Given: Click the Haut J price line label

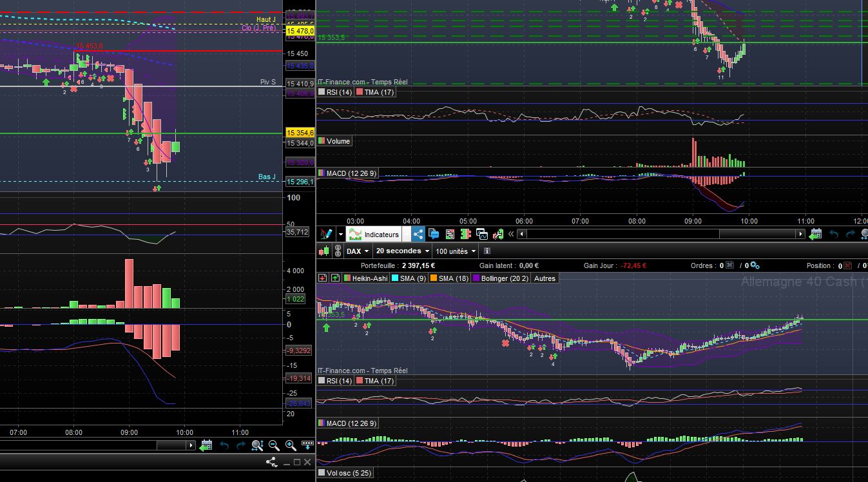Looking at the screenshot, I should (x=266, y=20).
